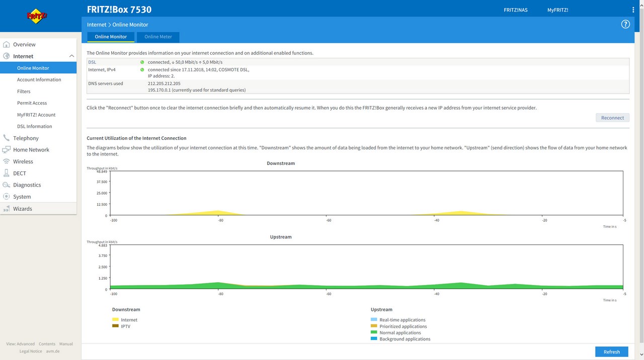Click the Home Network monitor icon
This screenshot has height=360, width=644.
[7, 150]
